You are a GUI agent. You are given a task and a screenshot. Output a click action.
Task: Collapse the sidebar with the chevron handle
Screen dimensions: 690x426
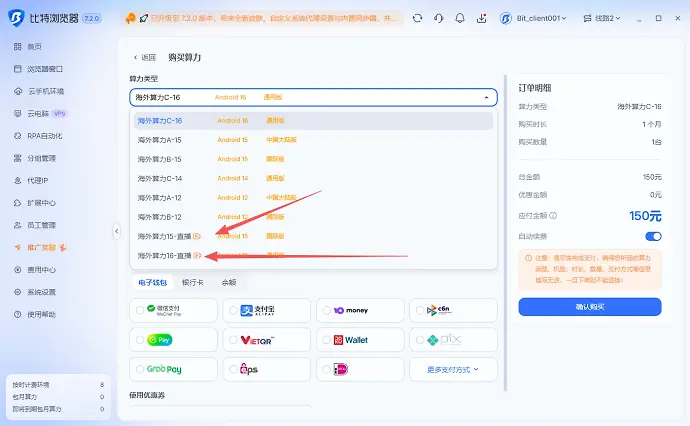pos(117,231)
